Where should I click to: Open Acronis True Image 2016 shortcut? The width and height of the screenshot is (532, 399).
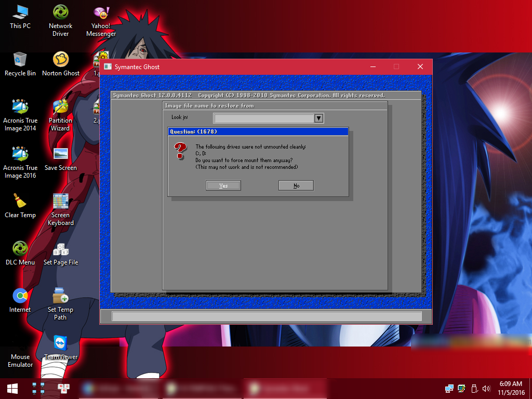coord(20,163)
